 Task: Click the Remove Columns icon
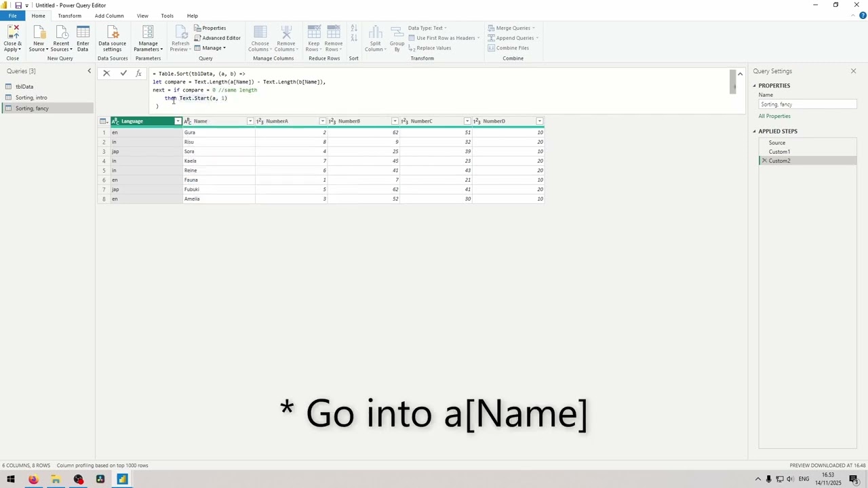click(x=286, y=33)
